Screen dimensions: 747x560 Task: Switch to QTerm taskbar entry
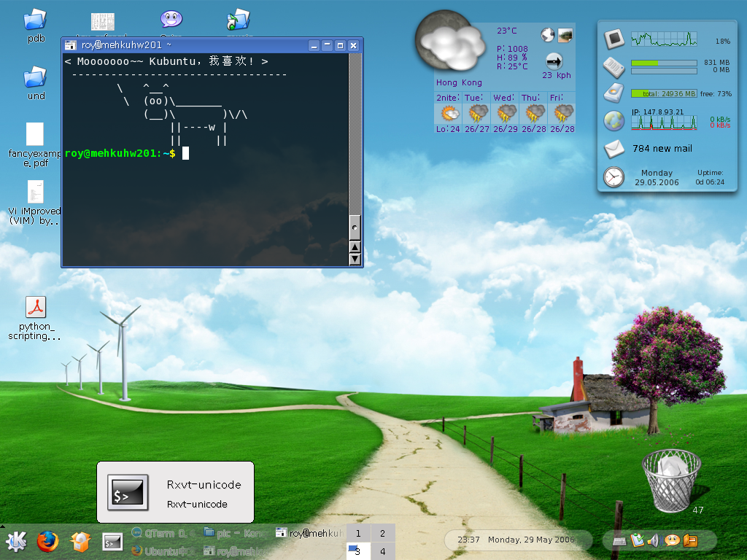(163, 533)
